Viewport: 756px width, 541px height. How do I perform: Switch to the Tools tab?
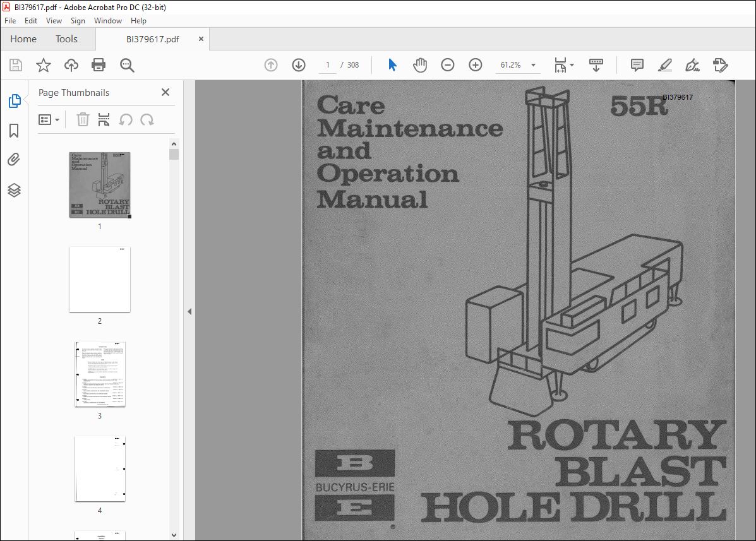coord(66,39)
